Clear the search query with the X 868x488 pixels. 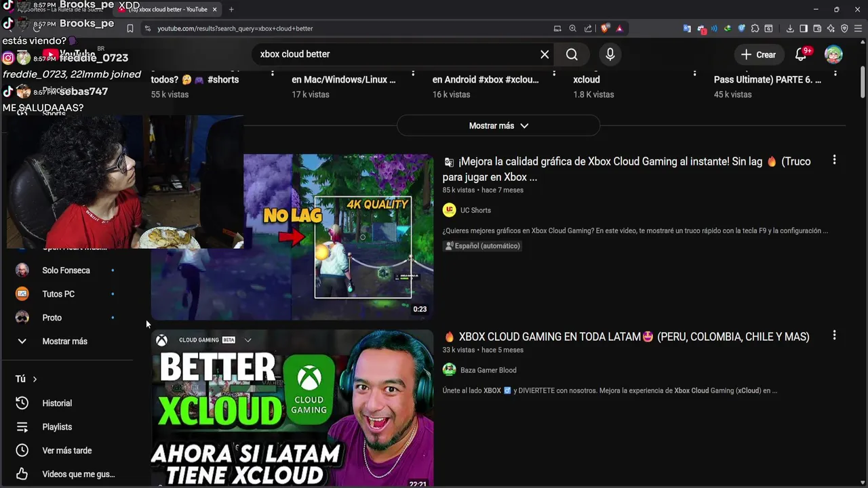click(545, 54)
